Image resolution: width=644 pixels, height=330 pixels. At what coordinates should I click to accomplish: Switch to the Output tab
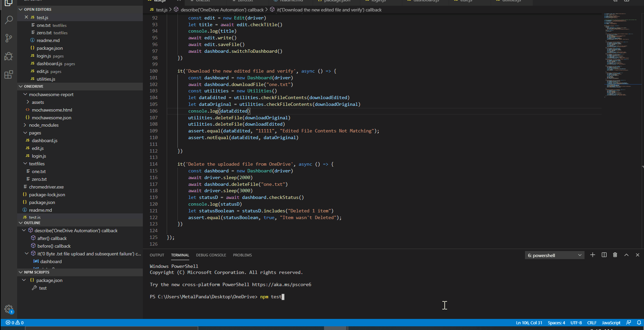157,255
